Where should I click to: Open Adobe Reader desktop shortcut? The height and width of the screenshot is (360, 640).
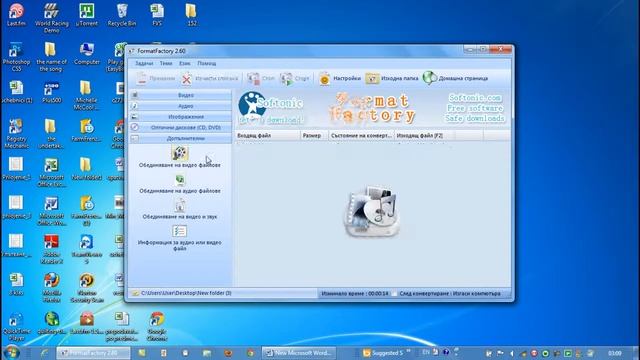(51, 249)
